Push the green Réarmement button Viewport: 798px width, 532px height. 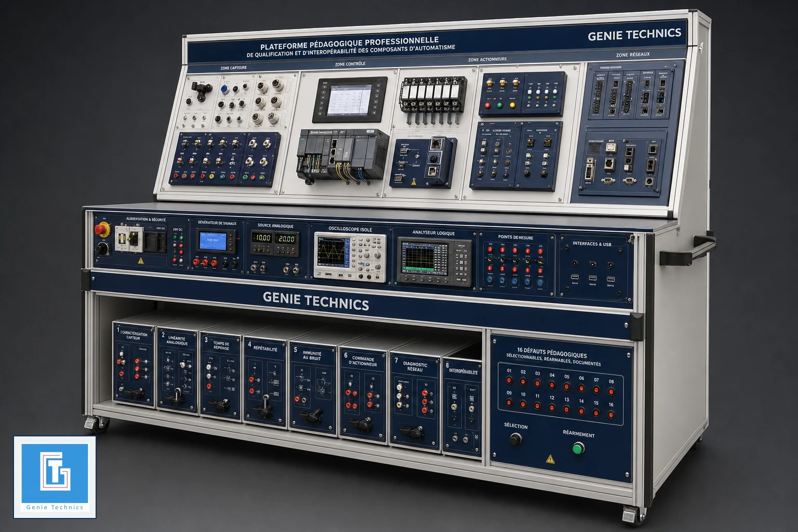tap(578, 448)
